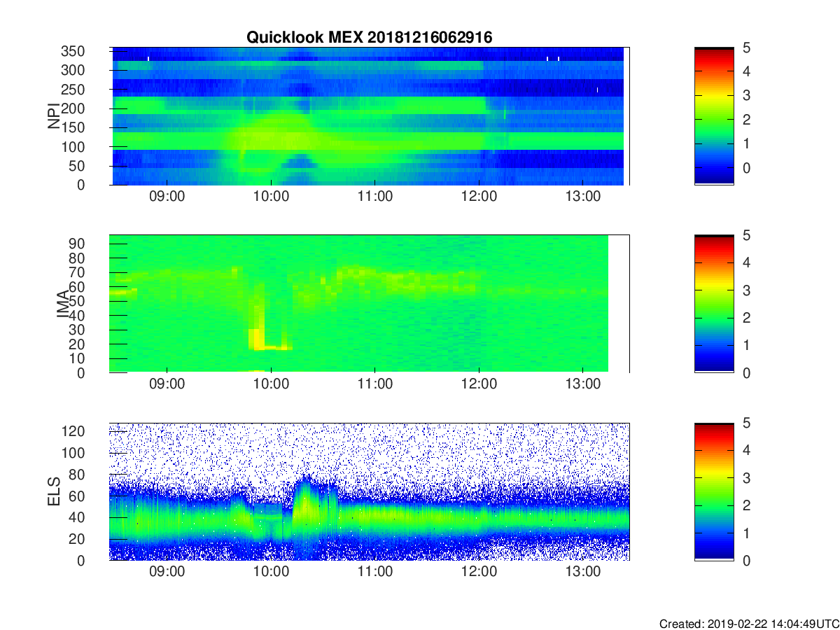840x630 pixels.
Task: Click the ELS spectrogram plot area
Action: [x=370, y=491]
